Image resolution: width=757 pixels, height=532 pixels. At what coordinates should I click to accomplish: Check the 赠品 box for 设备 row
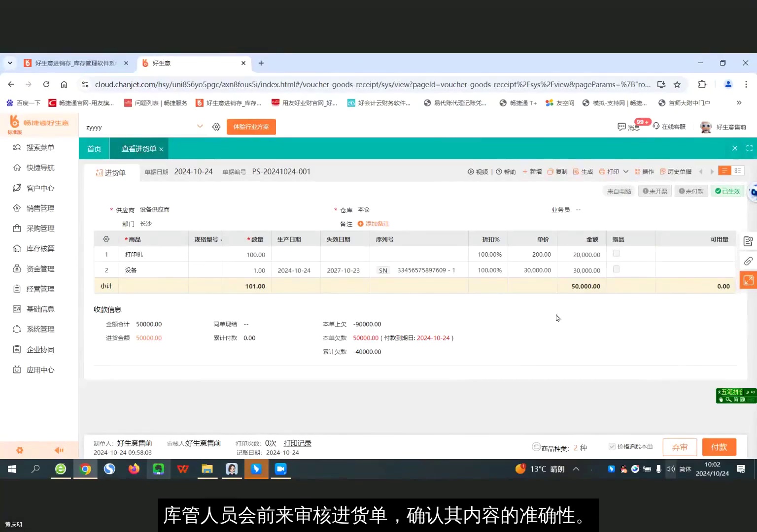(617, 269)
